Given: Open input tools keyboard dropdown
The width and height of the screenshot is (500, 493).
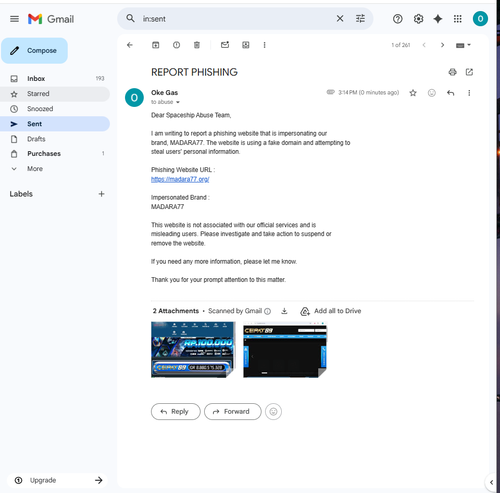Looking at the screenshot, I should [x=463, y=45].
